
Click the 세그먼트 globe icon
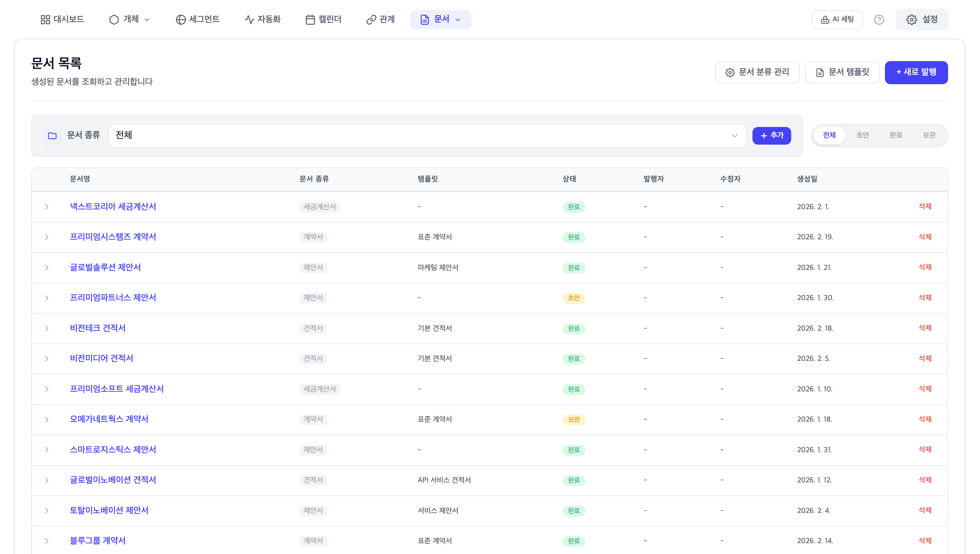pyautogui.click(x=180, y=19)
